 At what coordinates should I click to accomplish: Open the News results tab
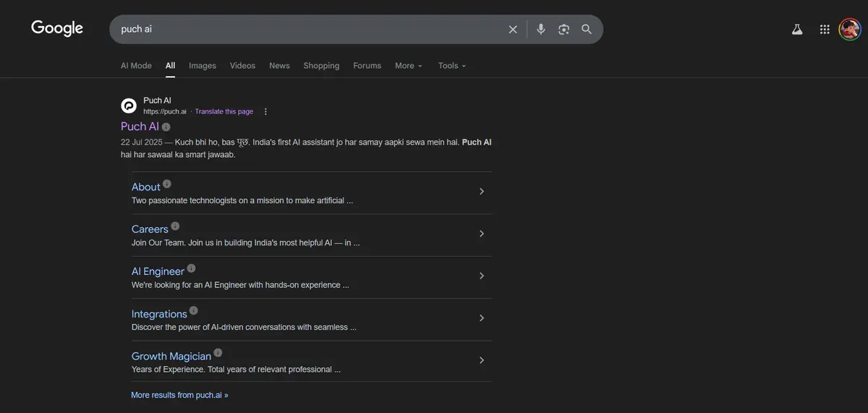tap(279, 66)
